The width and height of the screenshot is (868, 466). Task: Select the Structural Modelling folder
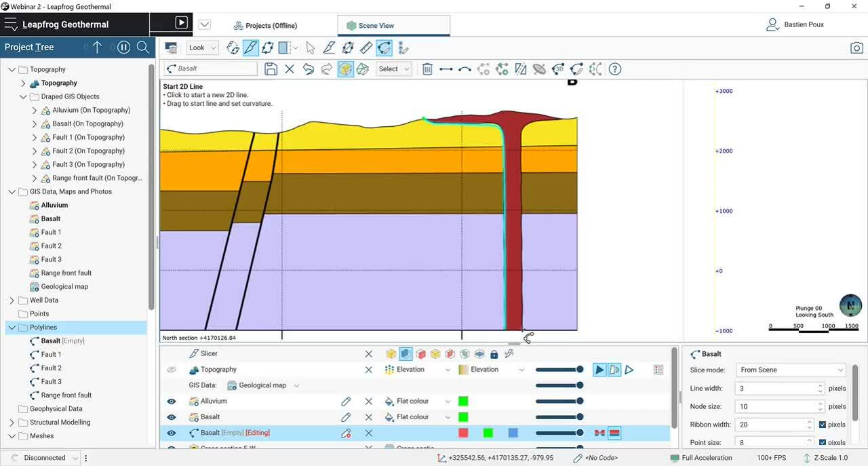[x=60, y=422]
